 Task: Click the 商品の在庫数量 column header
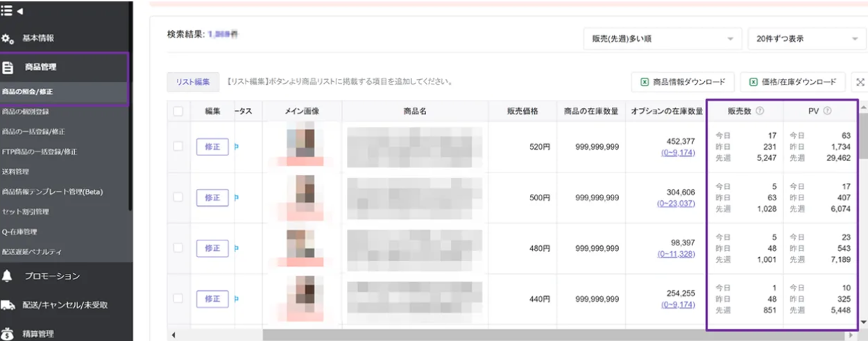[x=590, y=111]
